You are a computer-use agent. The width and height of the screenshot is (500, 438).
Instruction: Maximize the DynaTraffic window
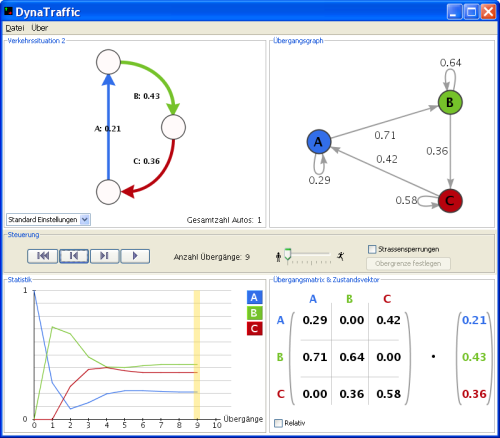(471, 12)
